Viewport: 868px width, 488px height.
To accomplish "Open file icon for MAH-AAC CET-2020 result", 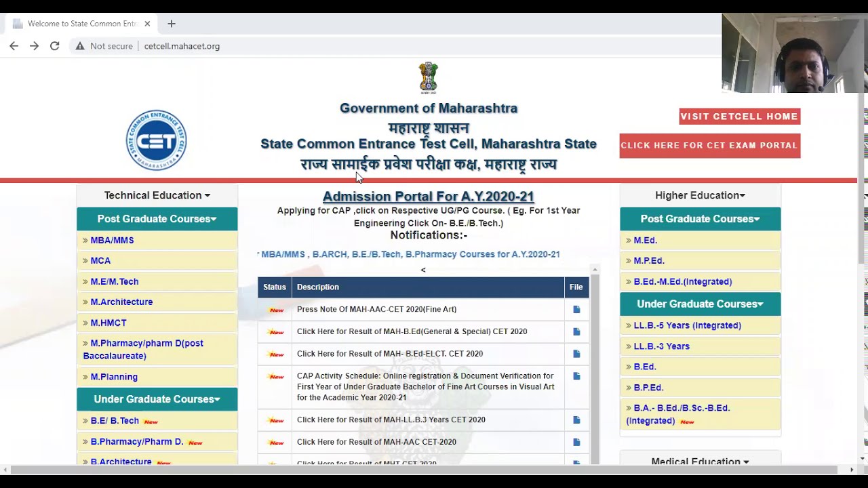I will coord(576,442).
